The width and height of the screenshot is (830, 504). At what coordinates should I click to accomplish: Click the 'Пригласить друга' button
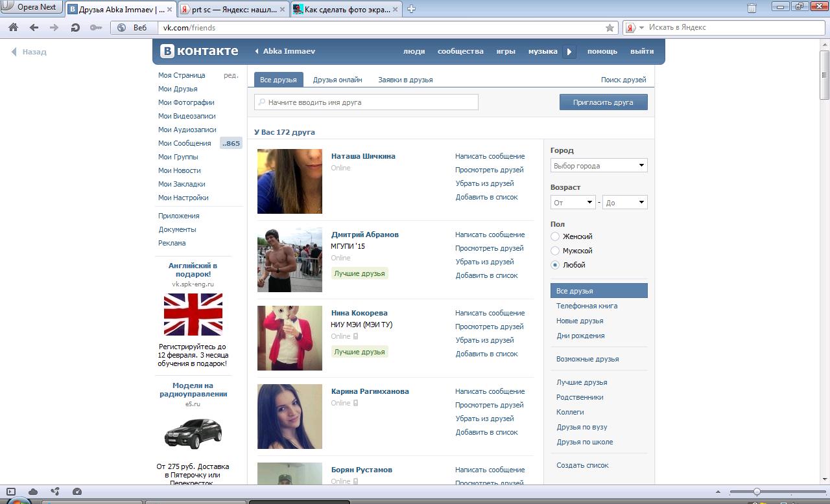(603, 102)
